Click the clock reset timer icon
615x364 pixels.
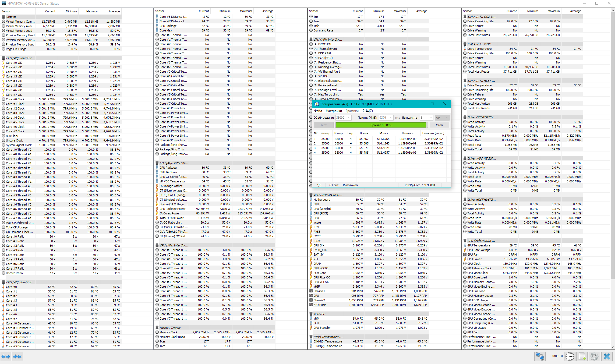[x=570, y=356]
